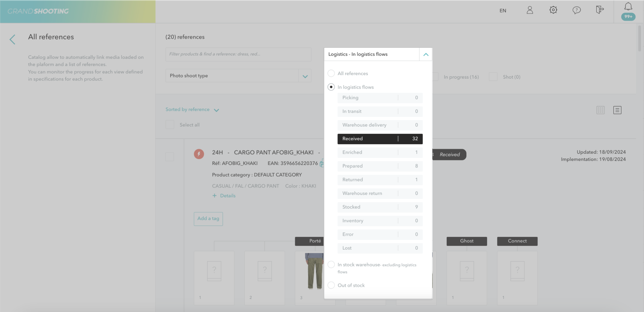
Task: Open the user profile icon
Action: [x=529, y=10]
